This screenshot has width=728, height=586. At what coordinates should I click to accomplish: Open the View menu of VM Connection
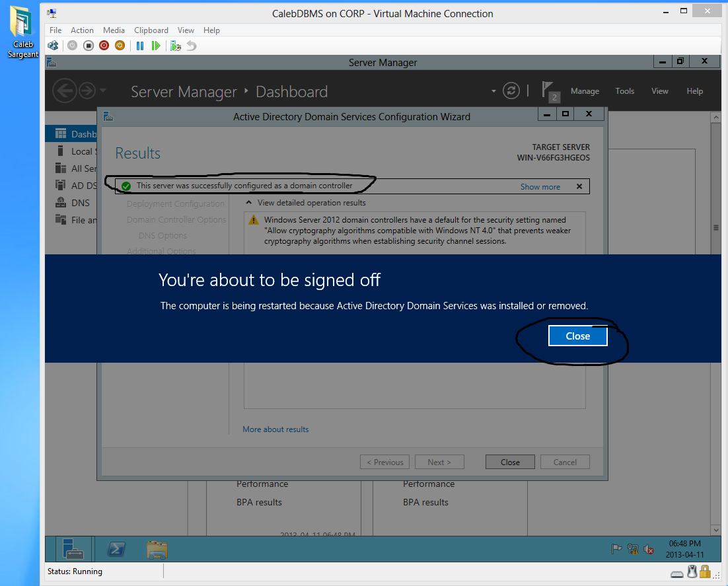coord(186,30)
